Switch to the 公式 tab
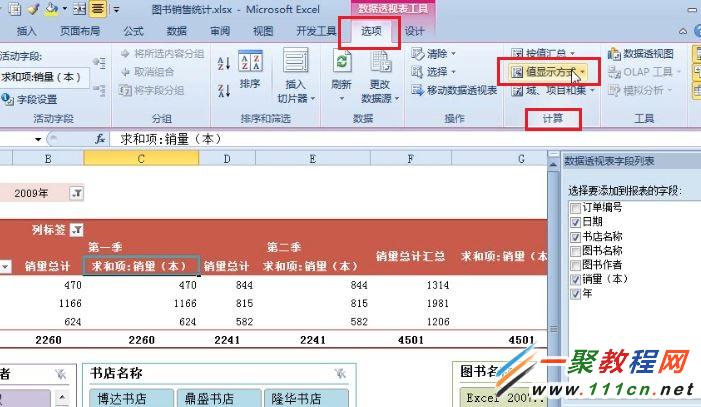The image size is (701, 407). [133, 31]
